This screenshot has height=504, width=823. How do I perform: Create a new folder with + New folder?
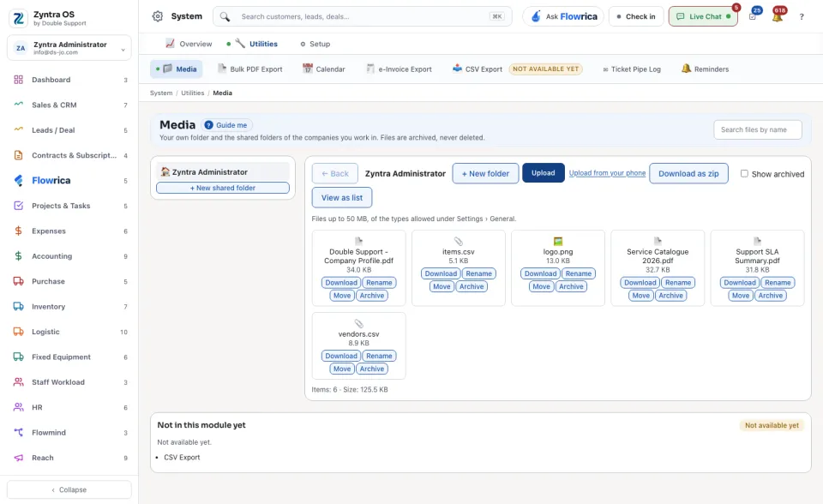[x=485, y=173]
